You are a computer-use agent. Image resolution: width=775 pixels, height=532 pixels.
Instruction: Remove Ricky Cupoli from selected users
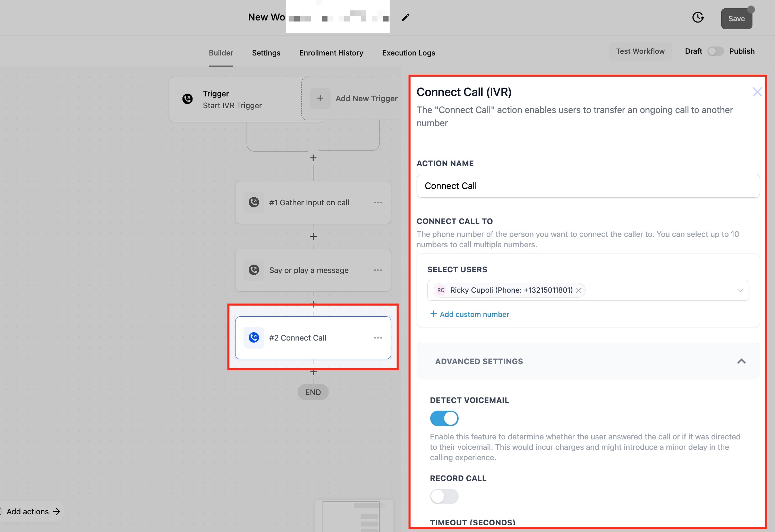(x=579, y=291)
